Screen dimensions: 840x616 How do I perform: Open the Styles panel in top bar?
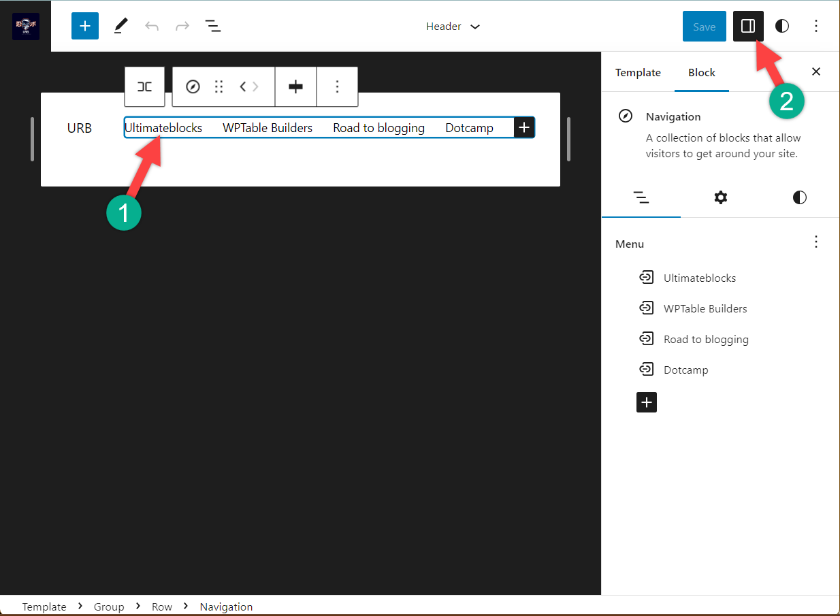(x=782, y=27)
